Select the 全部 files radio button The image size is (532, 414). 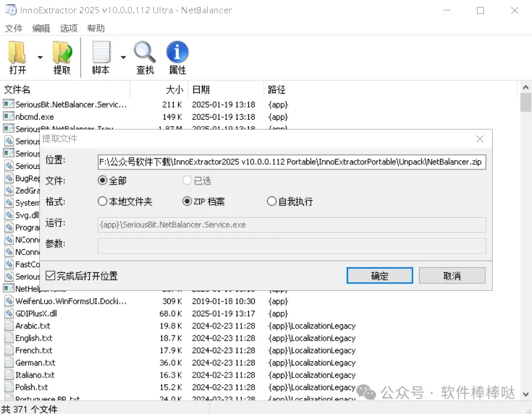[102, 180]
